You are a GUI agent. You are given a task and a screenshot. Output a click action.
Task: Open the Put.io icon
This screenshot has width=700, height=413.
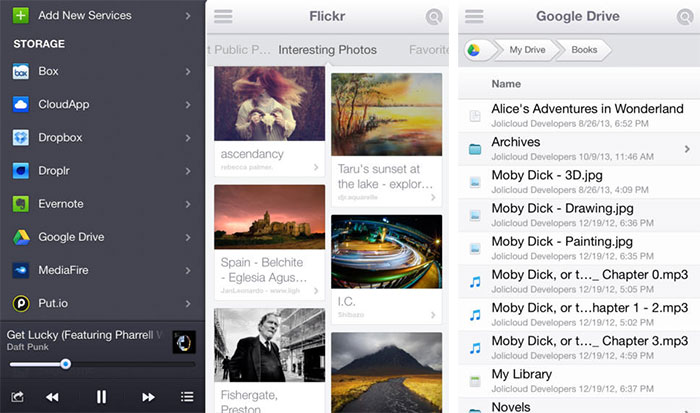21,303
